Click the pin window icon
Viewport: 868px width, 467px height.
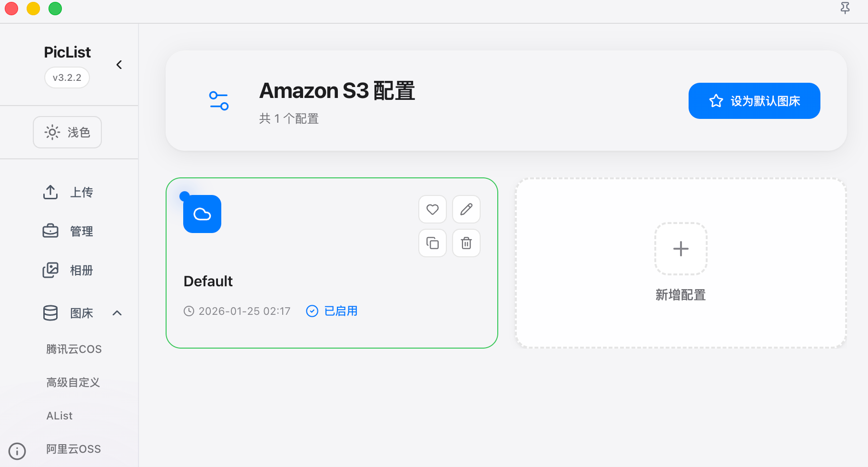coord(845,8)
